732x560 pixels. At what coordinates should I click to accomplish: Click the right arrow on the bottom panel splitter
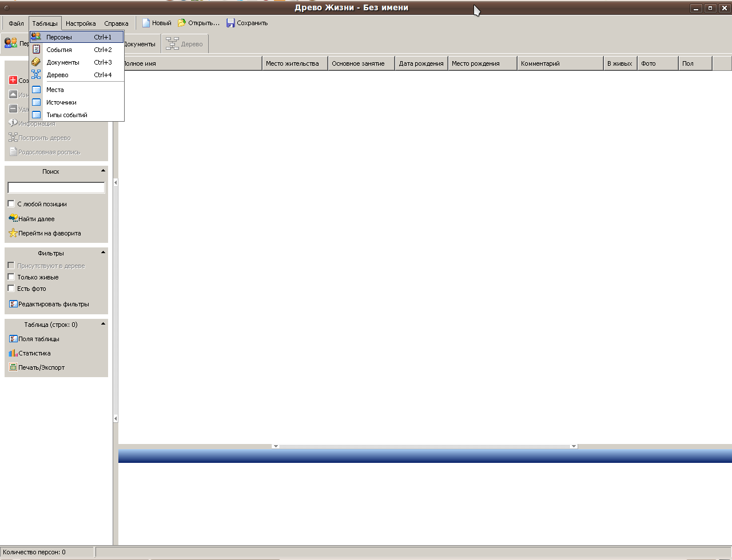(574, 446)
